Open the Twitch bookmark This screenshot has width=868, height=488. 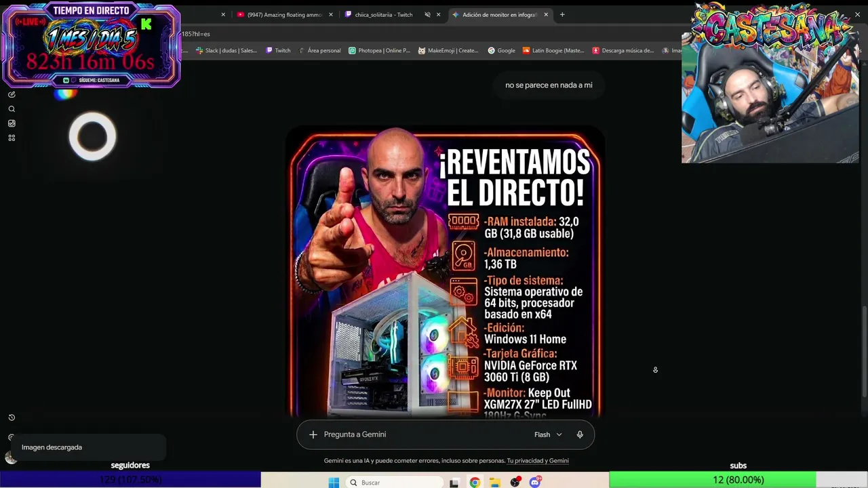[278, 50]
